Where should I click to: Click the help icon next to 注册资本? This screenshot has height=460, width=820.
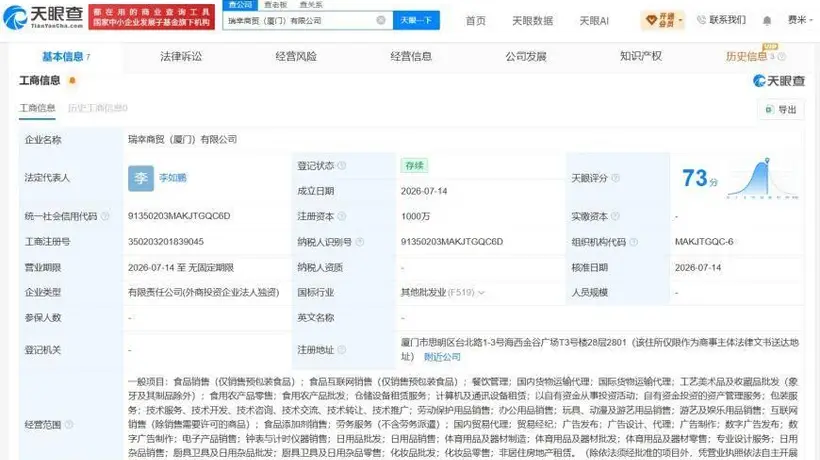point(341,216)
